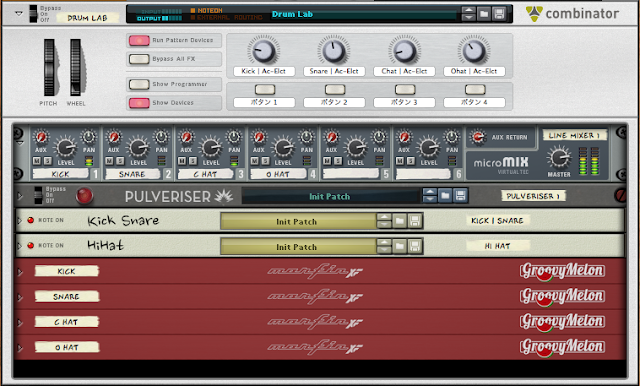
Task: Select the DRUM LAB device name tape label
Action: [x=87, y=18]
